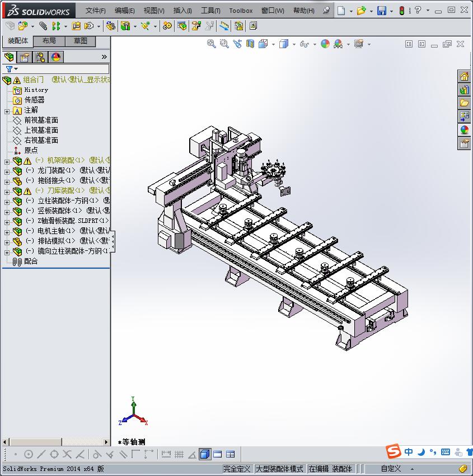Viewport: 473px width, 476px height.
Task: Open the SolidWorks Resources home task pane
Action: click(464, 76)
